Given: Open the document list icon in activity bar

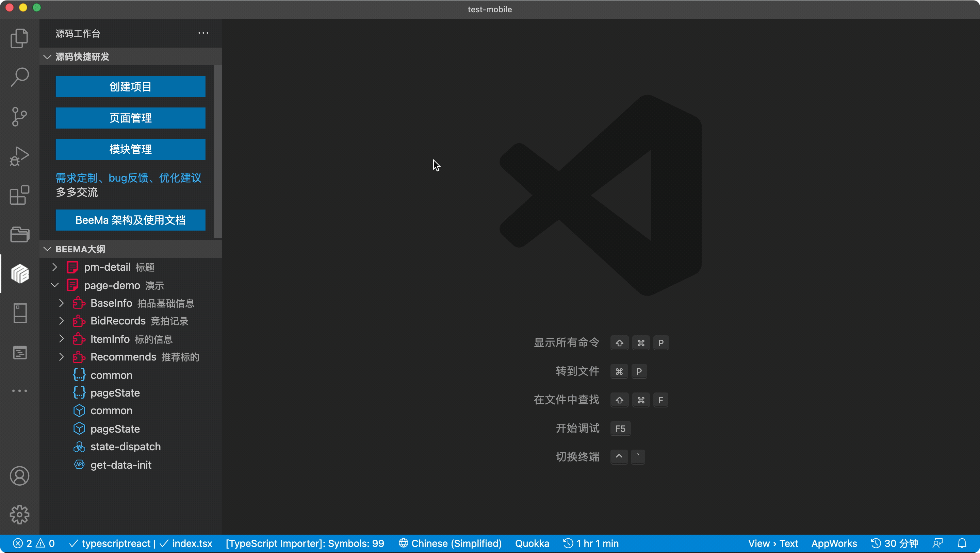Looking at the screenshot, I should [x=19, y=353].
